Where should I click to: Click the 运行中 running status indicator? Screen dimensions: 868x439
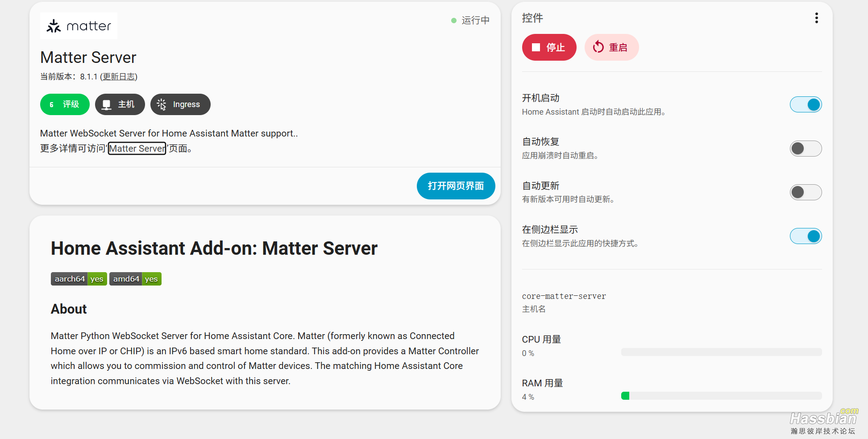tap(470, 21)
